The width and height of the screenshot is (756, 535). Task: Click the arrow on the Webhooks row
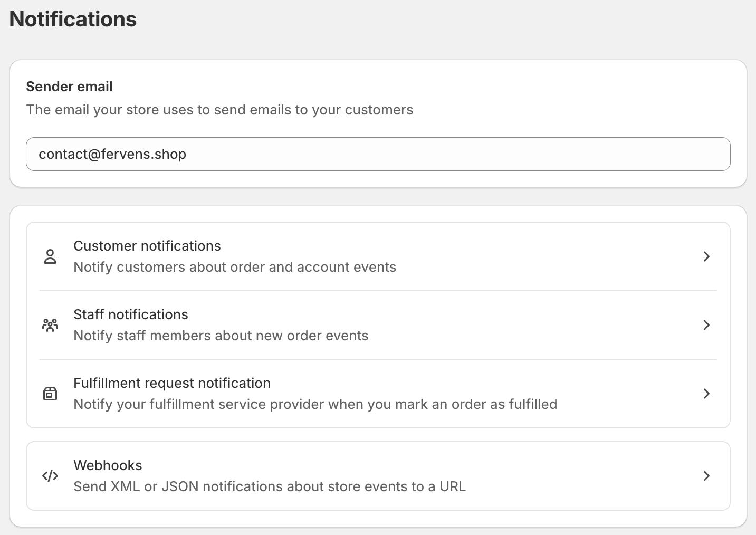click(x=707, y=476)
